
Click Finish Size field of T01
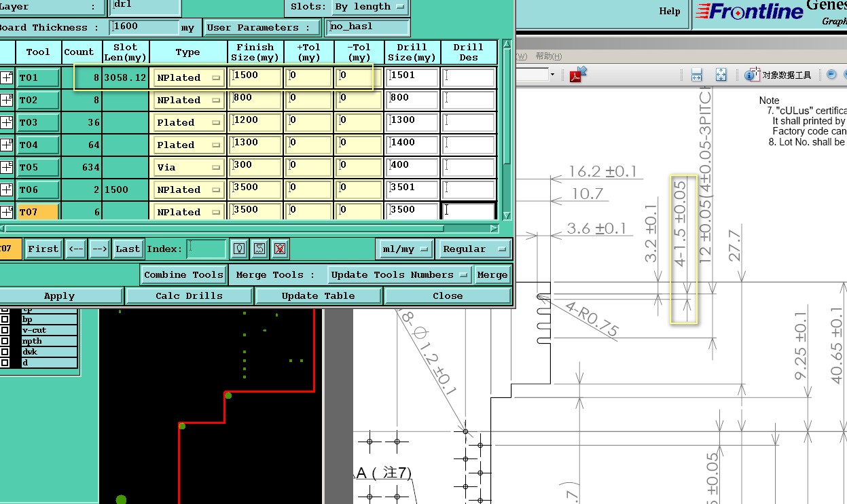pos(255,77)
